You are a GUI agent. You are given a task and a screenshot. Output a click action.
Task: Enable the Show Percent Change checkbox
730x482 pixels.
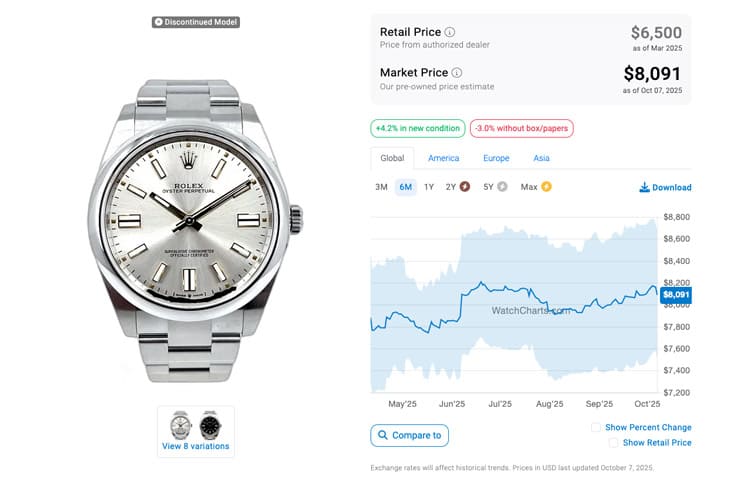[596, 428]
